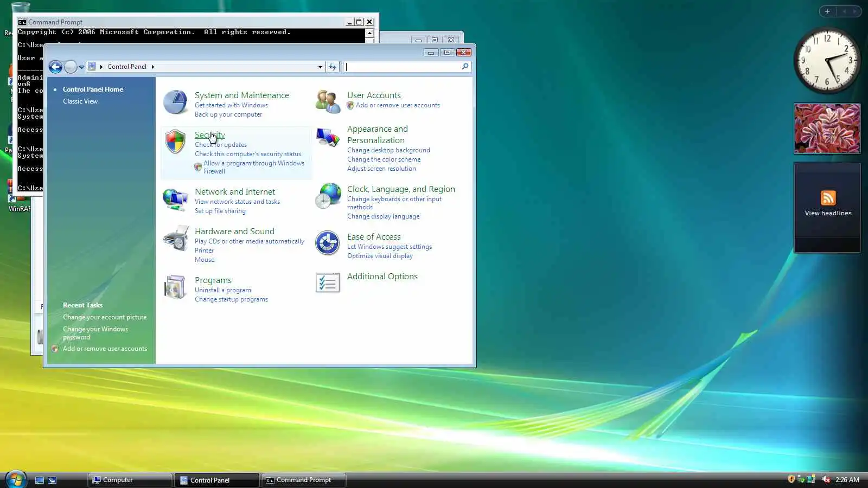Open the System and Maintenance category link

point(242,95)
